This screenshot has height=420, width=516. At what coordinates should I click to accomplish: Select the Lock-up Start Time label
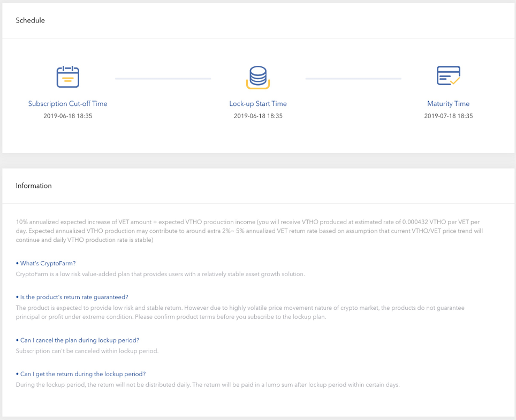[258, 104]
